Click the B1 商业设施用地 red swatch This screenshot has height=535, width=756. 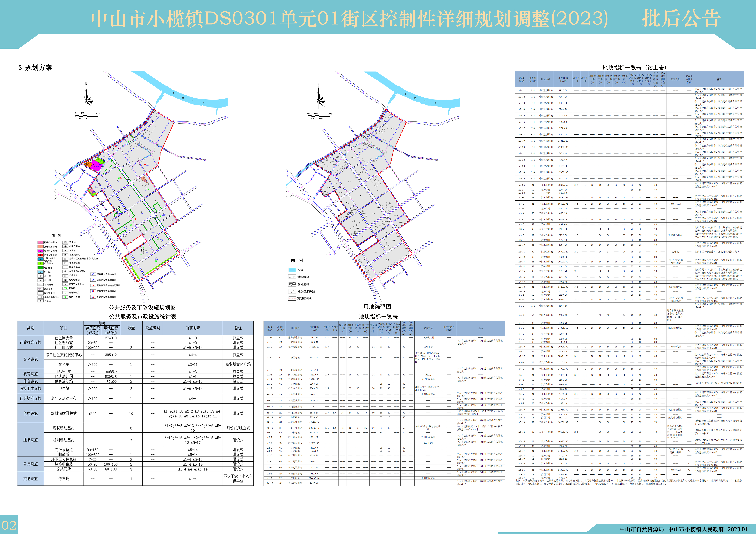[40, 255]
